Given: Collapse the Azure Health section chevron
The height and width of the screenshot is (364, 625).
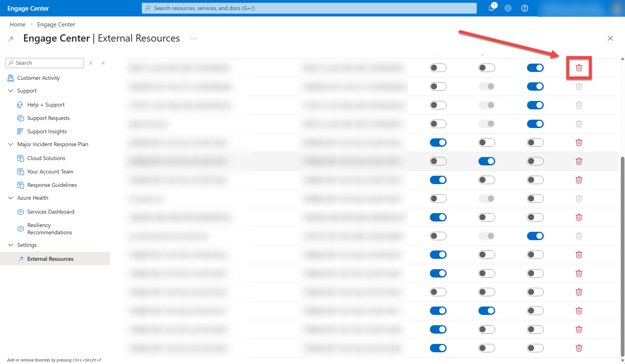Looking at the screenshot, I should tap(11, 198).
